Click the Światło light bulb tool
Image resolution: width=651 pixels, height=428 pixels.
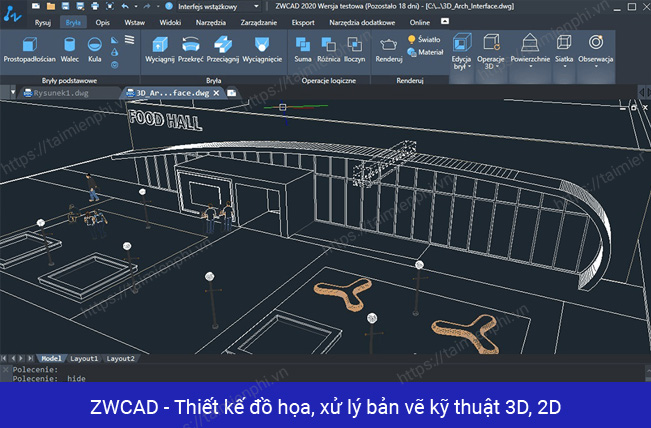[x=424, y=39]
